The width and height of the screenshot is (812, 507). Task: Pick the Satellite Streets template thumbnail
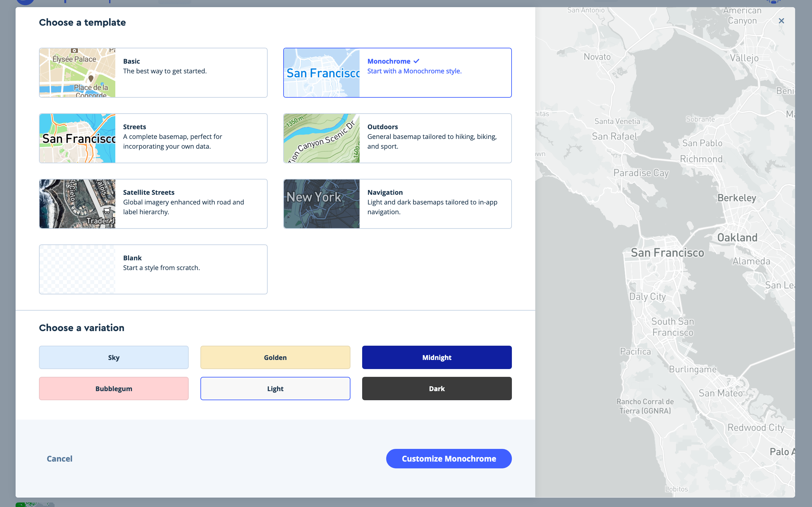[77, 204]
